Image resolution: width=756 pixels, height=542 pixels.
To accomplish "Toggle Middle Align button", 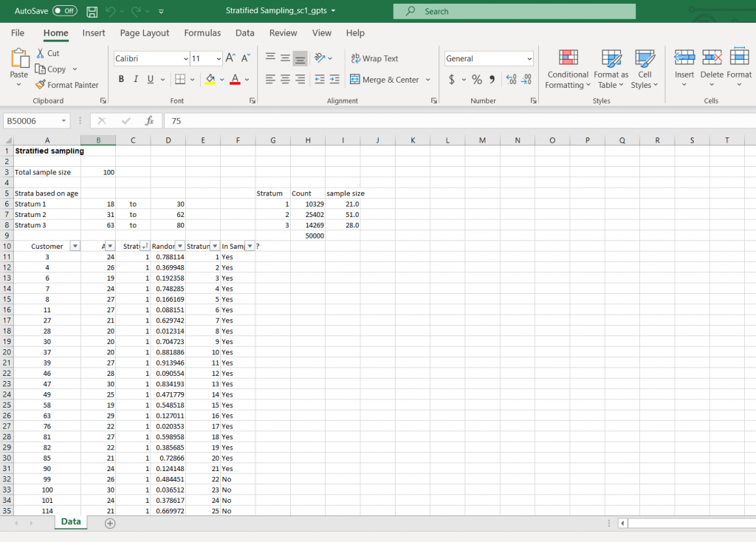I will pyautogui.click(x=286, y=58).
